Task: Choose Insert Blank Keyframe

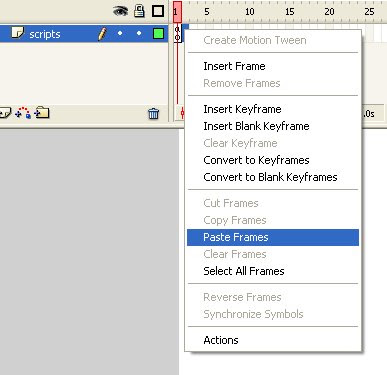Action: [273, 126]
